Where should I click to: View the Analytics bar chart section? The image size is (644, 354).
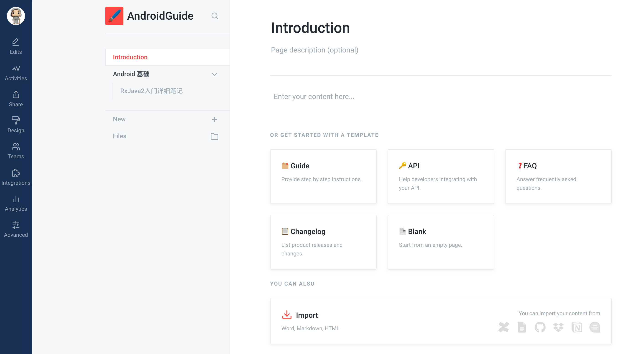[x=16, y=199]
